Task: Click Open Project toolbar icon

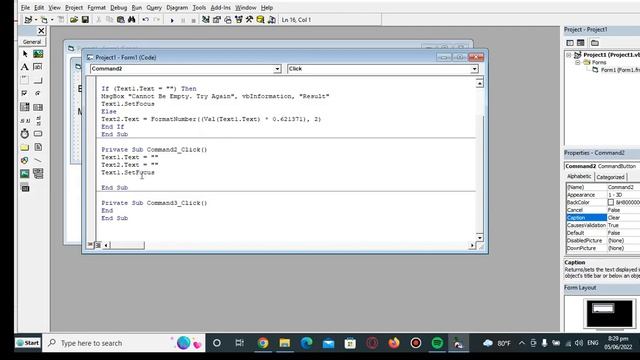Action: 74,20
